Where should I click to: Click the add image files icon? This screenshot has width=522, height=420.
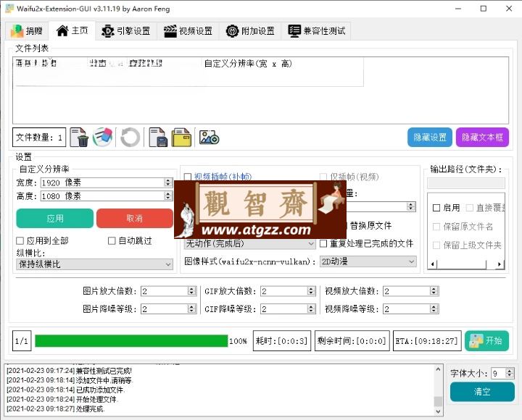click(209, 138)
